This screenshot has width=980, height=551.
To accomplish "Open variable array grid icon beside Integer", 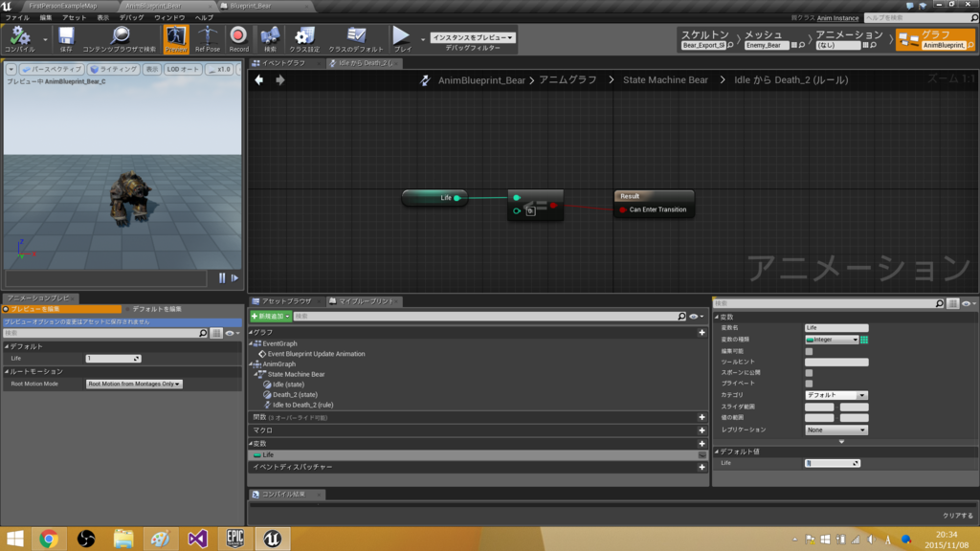I will [864, 340].
